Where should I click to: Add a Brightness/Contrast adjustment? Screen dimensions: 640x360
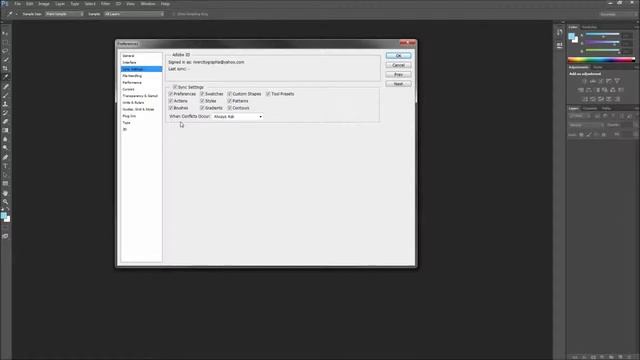584,81
